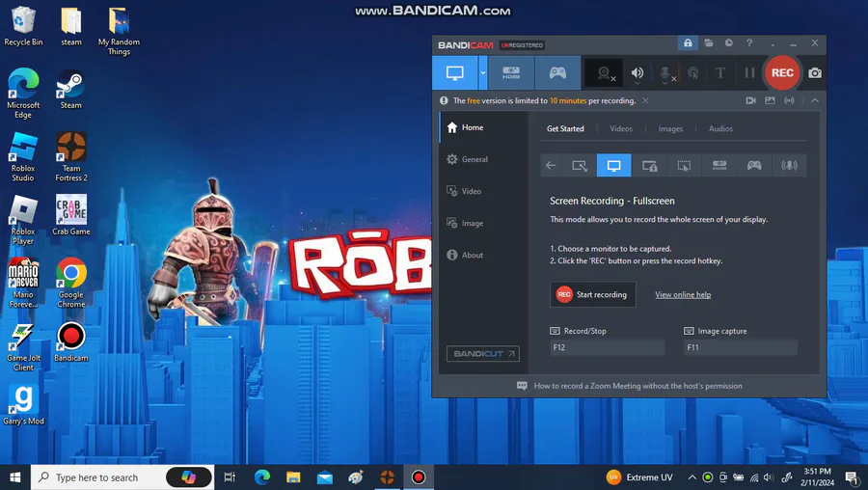The height and width of the screenshot is (490, 868).
Task: Select the Get Started tab
Action: click(x=565, y=128)
